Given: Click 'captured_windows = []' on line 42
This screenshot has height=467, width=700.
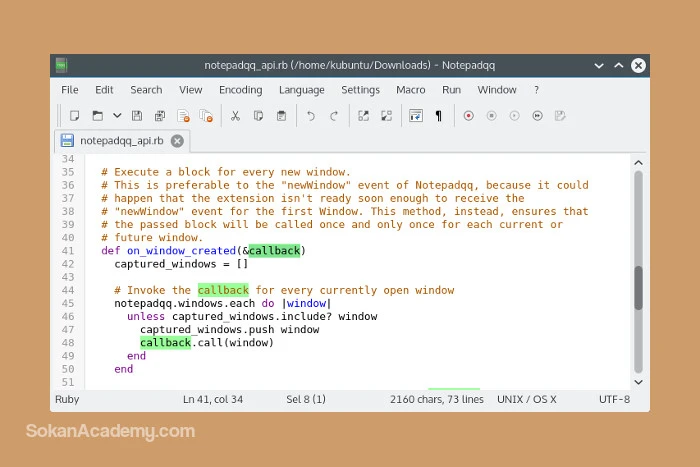Looking at the screenshot, I should tap(181, 264).
